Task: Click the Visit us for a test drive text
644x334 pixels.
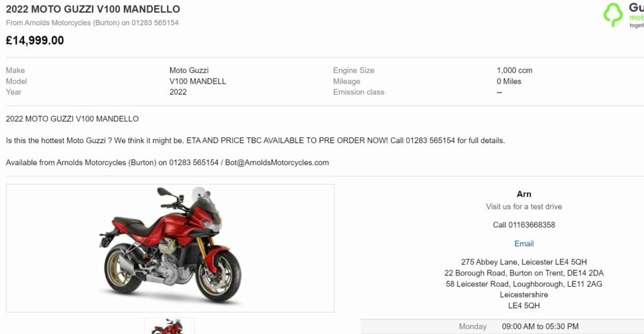Action: [x=524, y=207]
